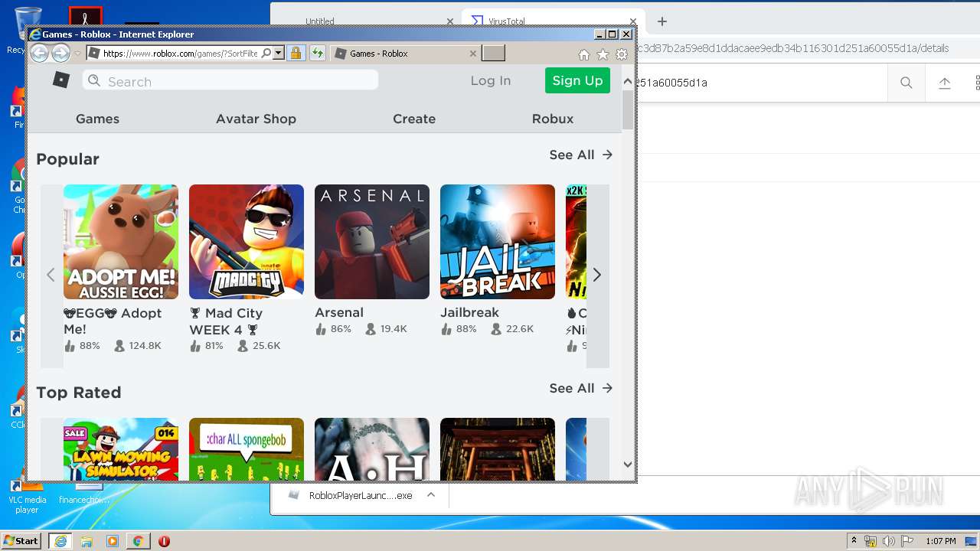Screen dimensions: 980x551
Task: Click See All for Top Rated section
Action: 581,388
